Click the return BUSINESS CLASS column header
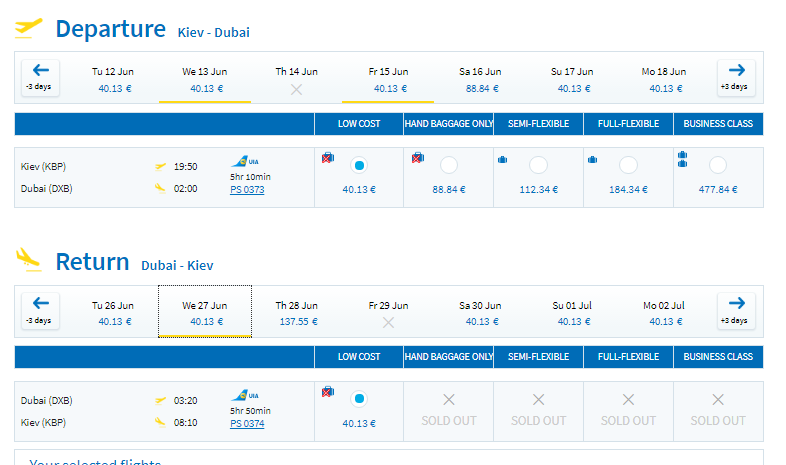Viewport: 786px width, 465px height. (x=718, y=357)
